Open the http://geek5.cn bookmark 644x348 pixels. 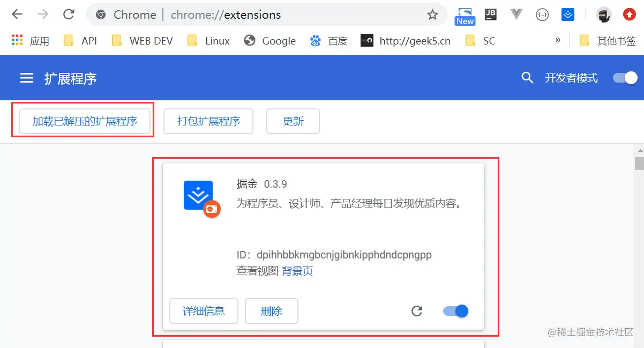click(x=406, y=41)
